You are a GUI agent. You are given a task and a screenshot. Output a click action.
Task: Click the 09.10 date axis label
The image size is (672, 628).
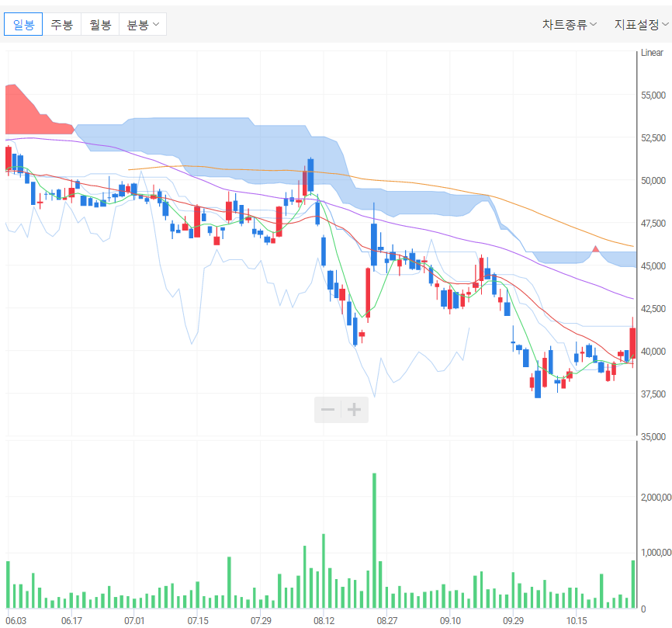pyautogui.click(x=450, y=621)
